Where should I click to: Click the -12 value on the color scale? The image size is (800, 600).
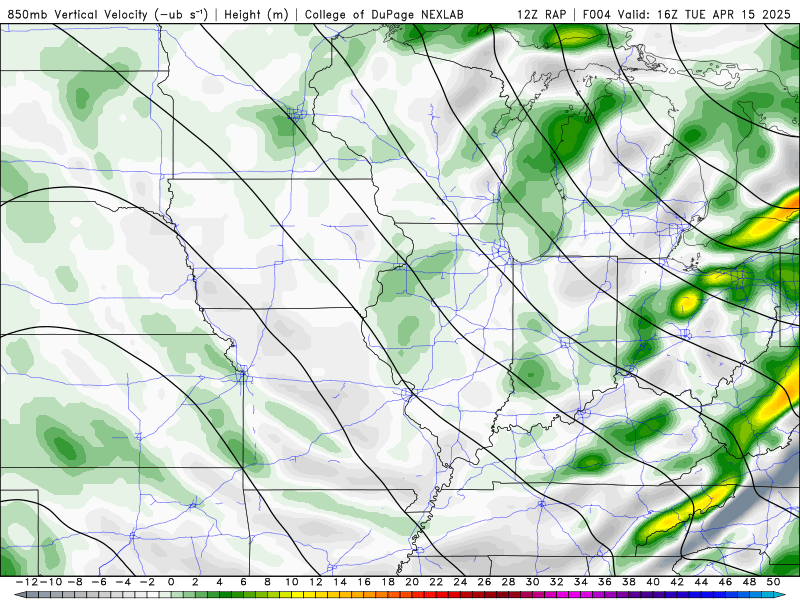pos(27,582)
